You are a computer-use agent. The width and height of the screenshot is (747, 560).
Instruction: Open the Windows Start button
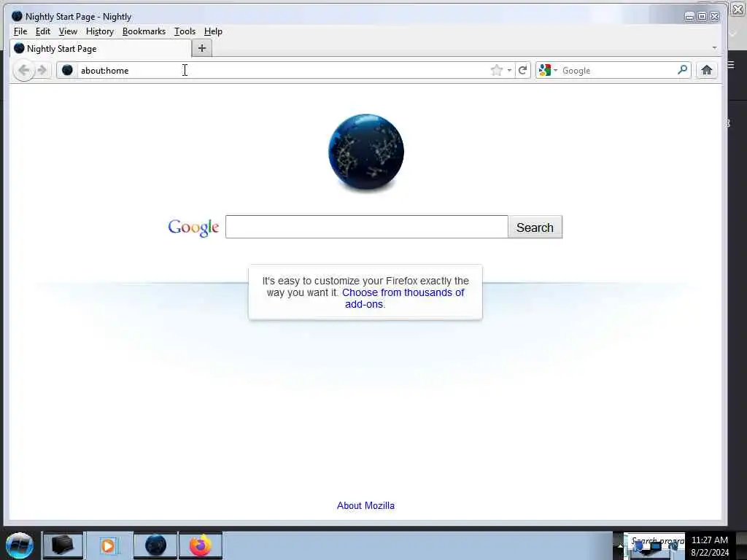[x=20, y=545]
